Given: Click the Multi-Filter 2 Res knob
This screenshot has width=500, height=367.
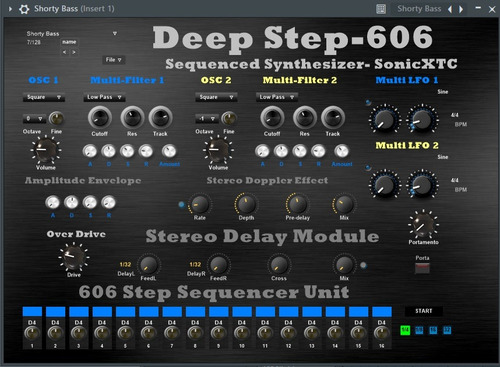Looking at the screenshot, I should (304, 117).
